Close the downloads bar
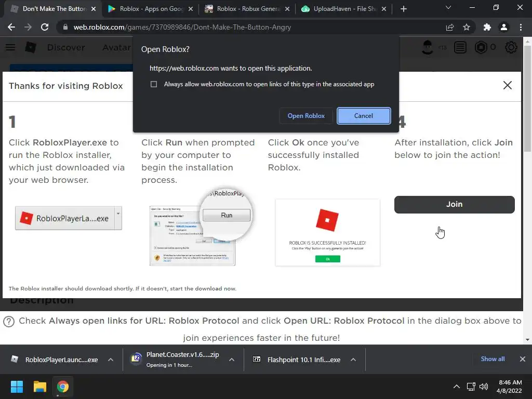Image resolution: width=532 pixels, height=399 pixels. point(523,359)
